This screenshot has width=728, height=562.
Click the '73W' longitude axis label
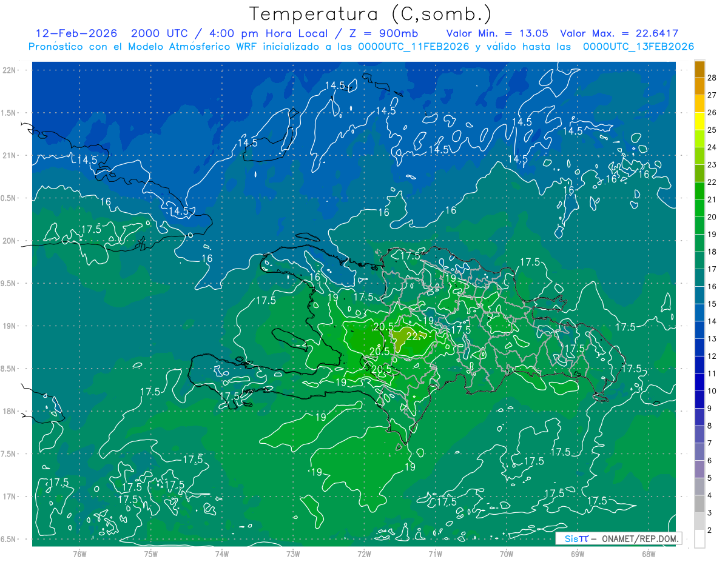293,554
